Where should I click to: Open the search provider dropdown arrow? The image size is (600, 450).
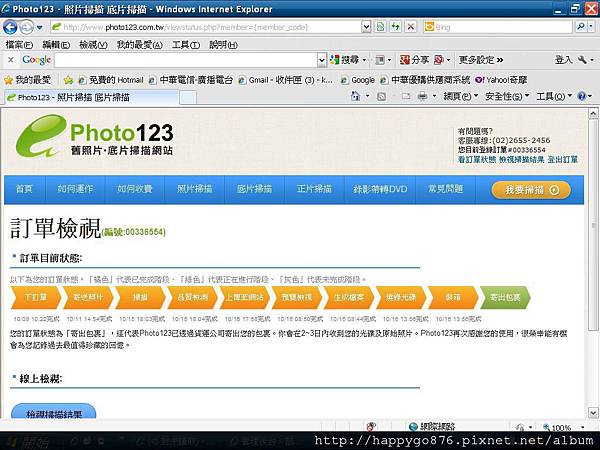pyautogui.click(x=592, y=27)
